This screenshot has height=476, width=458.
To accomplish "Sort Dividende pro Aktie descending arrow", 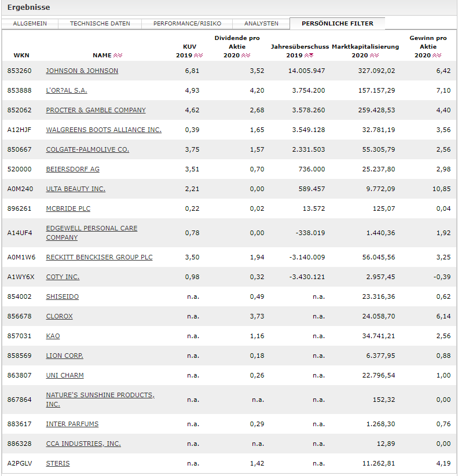I will click(248, 55).
